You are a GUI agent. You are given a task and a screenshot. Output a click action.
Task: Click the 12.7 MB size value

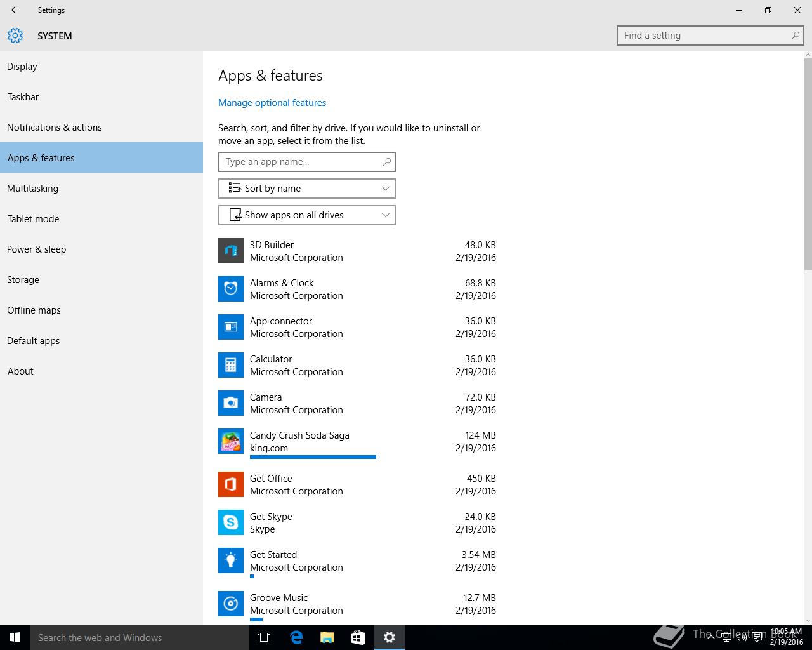pos(480,598)
